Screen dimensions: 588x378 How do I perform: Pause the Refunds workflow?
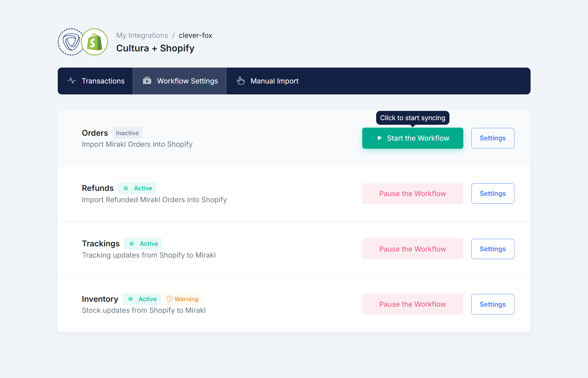[x=412, y=193]
